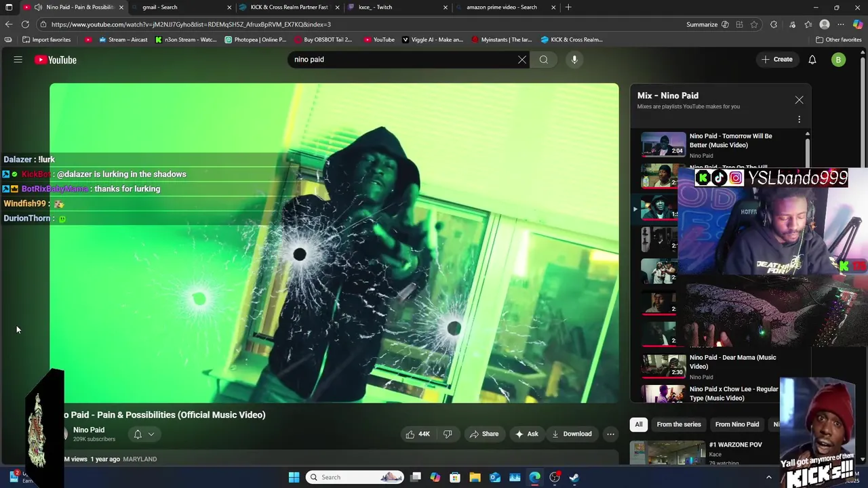This screenshot has width=868, height=488.
Task: Download the video
Action: [x=572, y=434]
